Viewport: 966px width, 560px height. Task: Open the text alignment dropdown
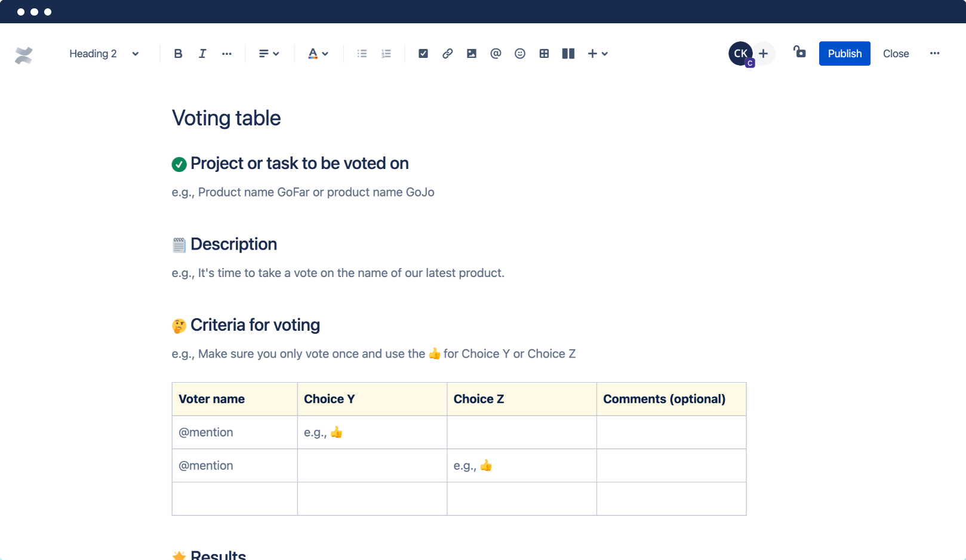tap(269, 53)
